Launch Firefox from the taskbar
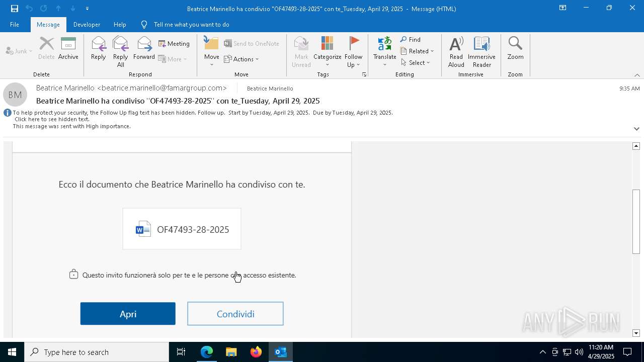The width and height of the screenshot is (644, 362). (256, 352)
